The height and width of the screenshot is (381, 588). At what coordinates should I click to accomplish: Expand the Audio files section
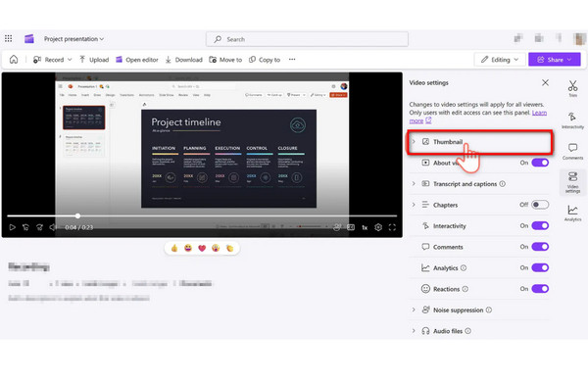point(414,330)
